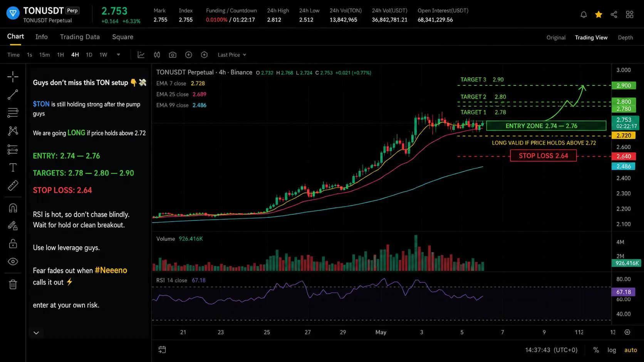Viewport: 644px width, 362px height.
Task: Select the 1H time interval
Action: [x=60, y=55]
